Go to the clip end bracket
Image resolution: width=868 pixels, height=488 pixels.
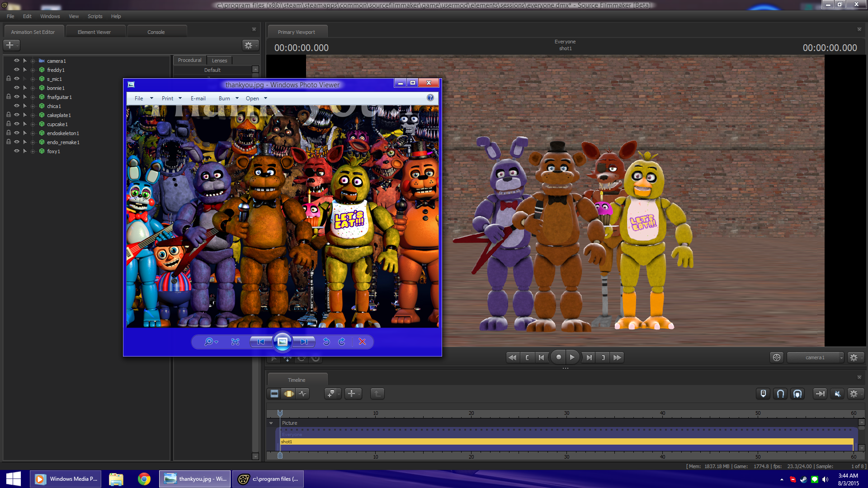(603, 357)
